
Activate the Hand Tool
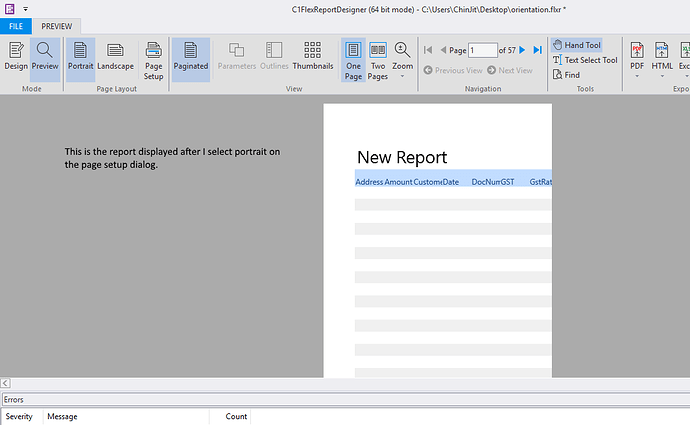[x=577, y=45]
